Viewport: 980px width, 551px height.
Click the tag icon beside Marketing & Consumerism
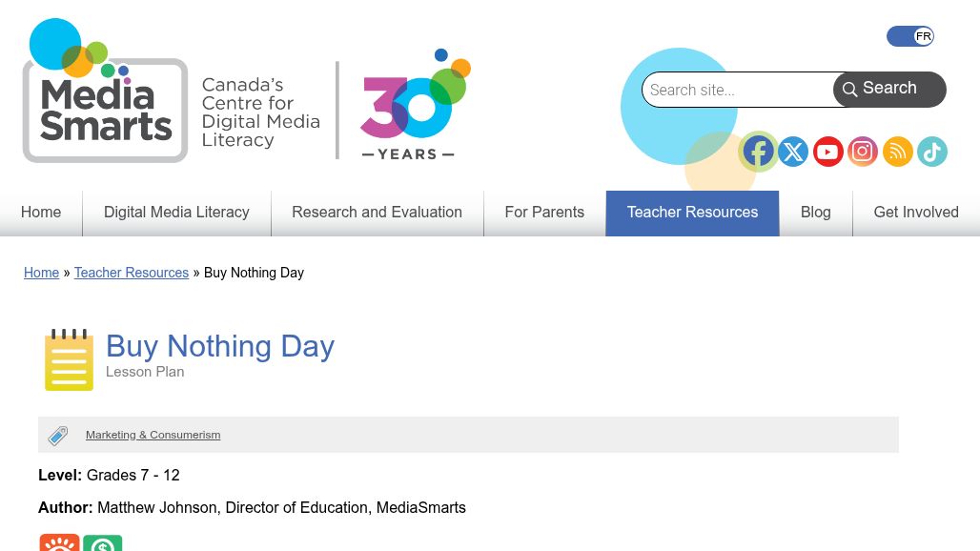(58, 436)
